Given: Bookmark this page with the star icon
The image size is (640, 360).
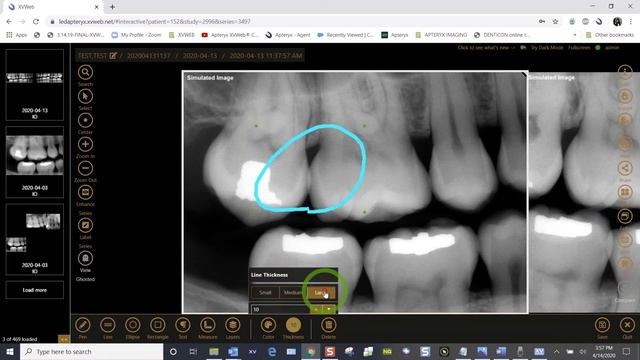Looking at the screenshot, I should [x=555, y=22].
